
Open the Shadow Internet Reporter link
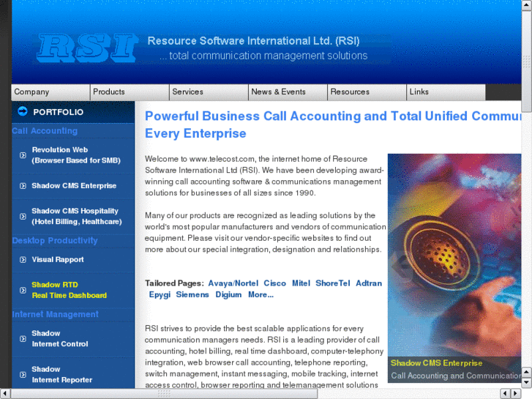coord(61,375)
